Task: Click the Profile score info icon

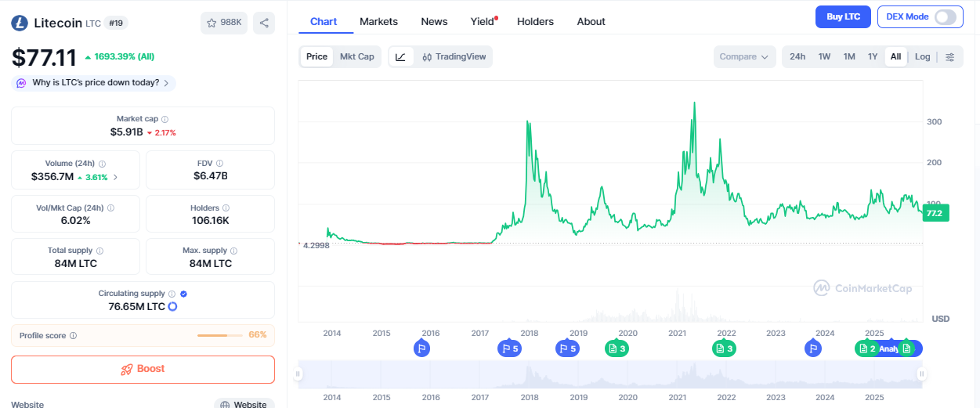Action: point(73,335)
